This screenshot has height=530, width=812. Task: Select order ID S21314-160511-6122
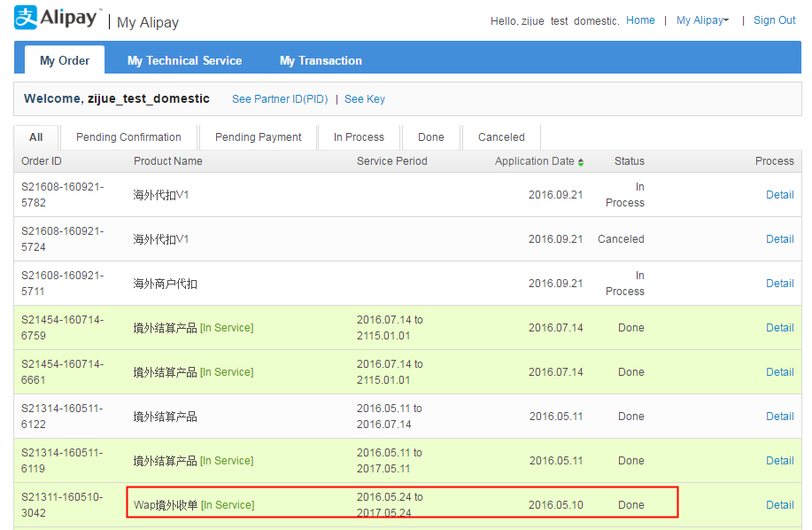click(63, 416)
